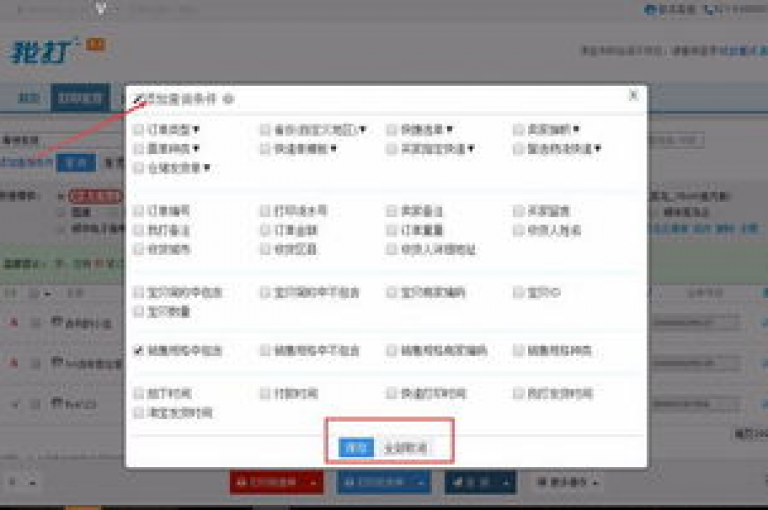Tick the 收货区县 checkbox
The width and height of the screenshot is (768, 510).
[265, 249]
